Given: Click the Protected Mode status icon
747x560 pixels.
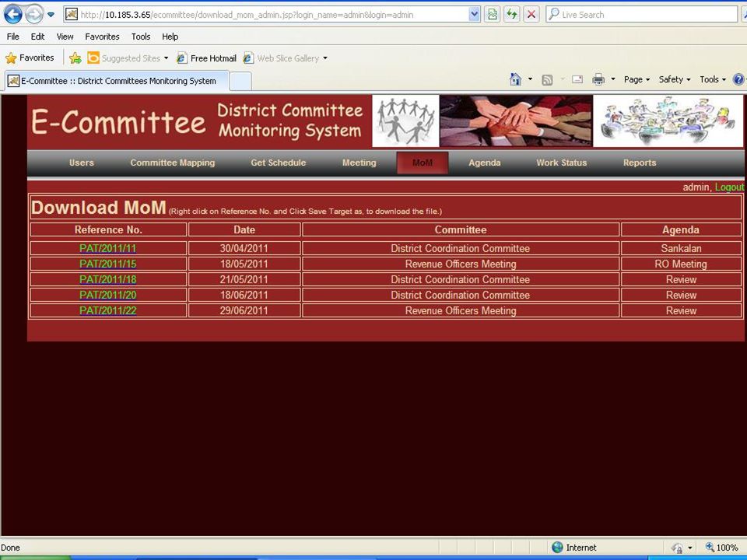Looking at the screenshot, I should (x=677, y=548).
